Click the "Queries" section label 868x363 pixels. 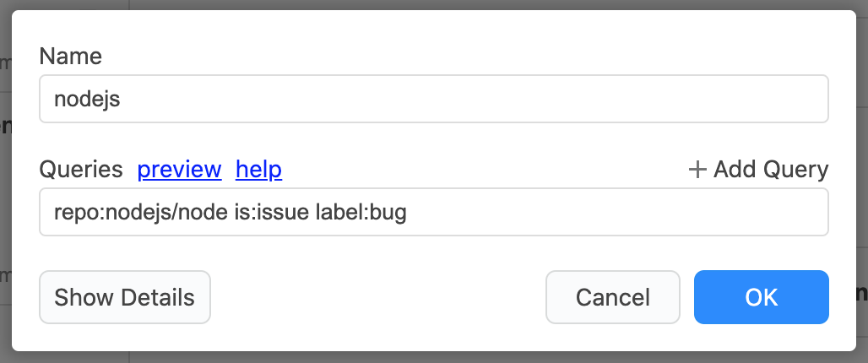[x=81, y=170]
